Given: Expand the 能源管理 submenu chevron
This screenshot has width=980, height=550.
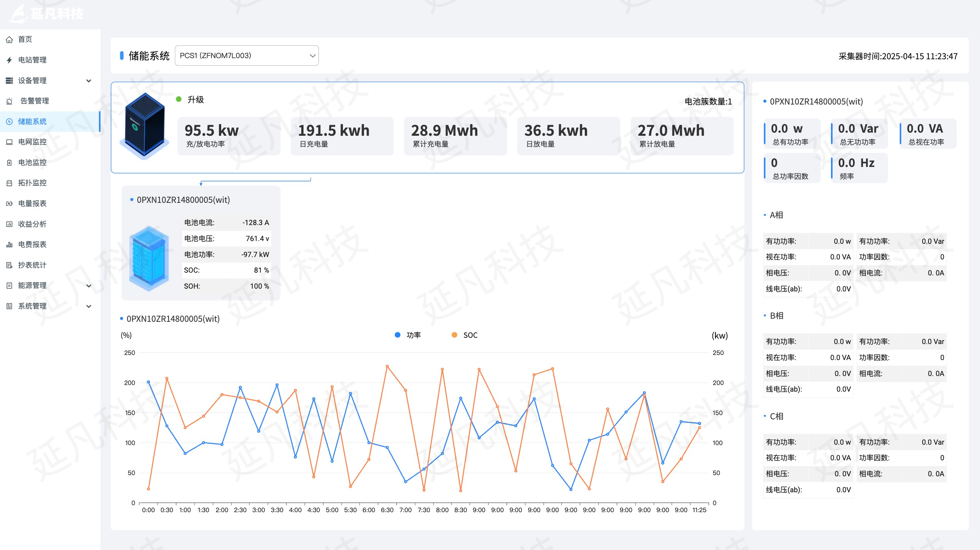Looking at the screenshot, I should coord(89,286).
